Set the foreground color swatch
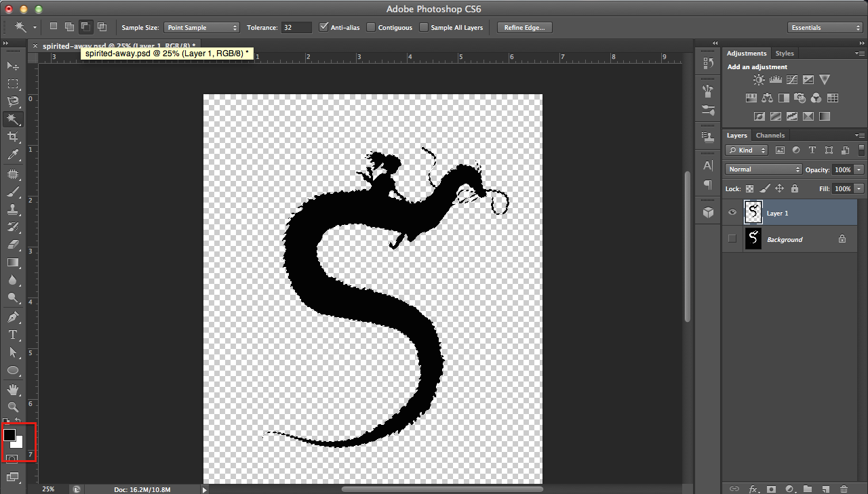The image size is (868, 494). pyautogui.click(x=9, y=435)
